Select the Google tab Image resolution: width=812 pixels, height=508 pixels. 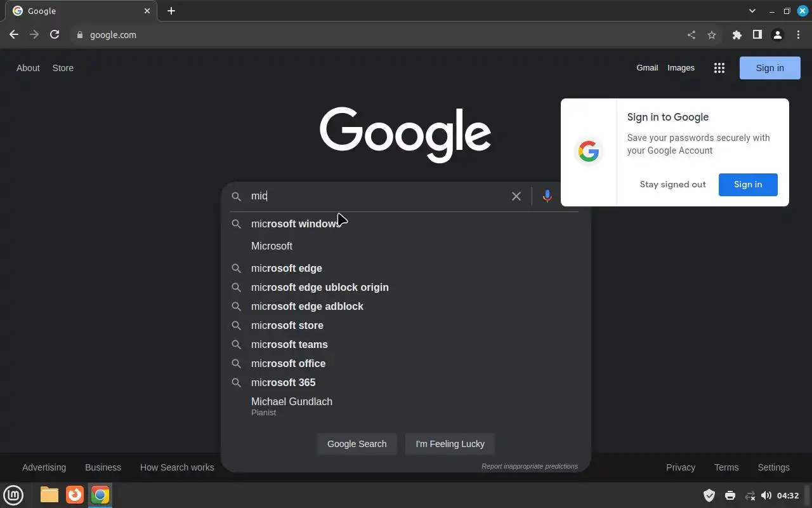click(81, 11)
